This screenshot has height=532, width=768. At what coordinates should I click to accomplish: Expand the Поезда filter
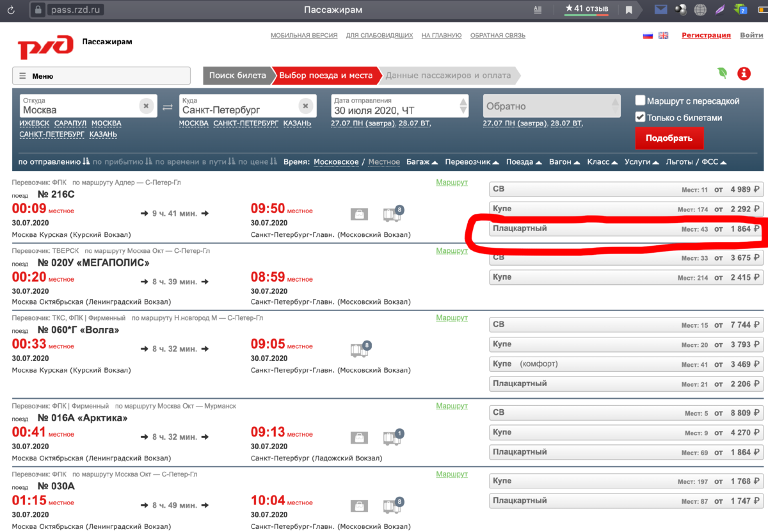[524, 162]
